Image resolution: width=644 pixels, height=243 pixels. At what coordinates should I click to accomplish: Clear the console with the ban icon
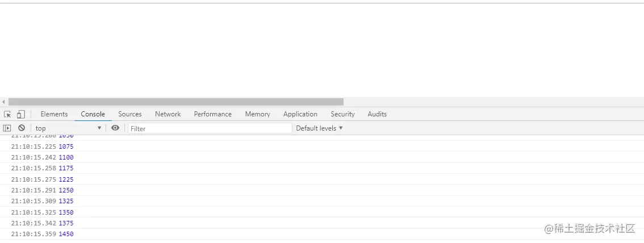point(22,128)
